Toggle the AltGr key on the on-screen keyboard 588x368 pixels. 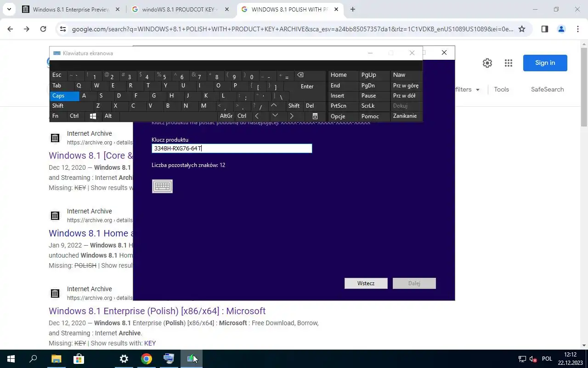226,116
